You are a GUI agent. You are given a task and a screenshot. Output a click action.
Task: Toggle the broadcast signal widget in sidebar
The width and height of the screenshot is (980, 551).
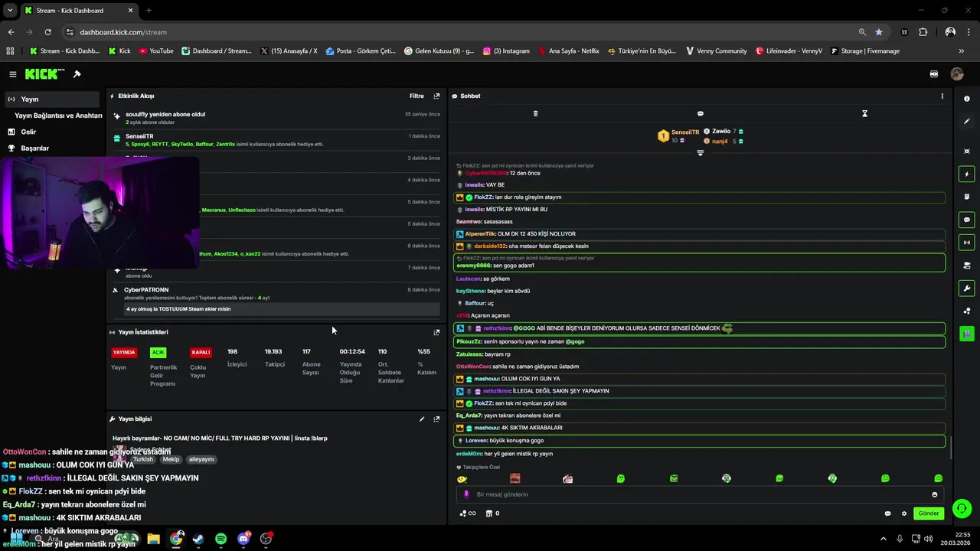[x=967, y=243]
